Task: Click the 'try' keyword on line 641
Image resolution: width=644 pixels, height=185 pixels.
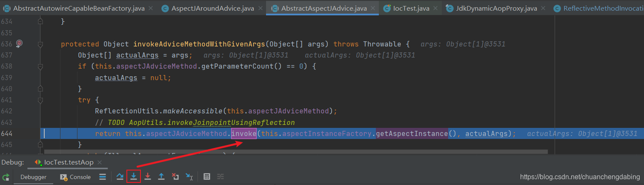Action: [84, 100]
